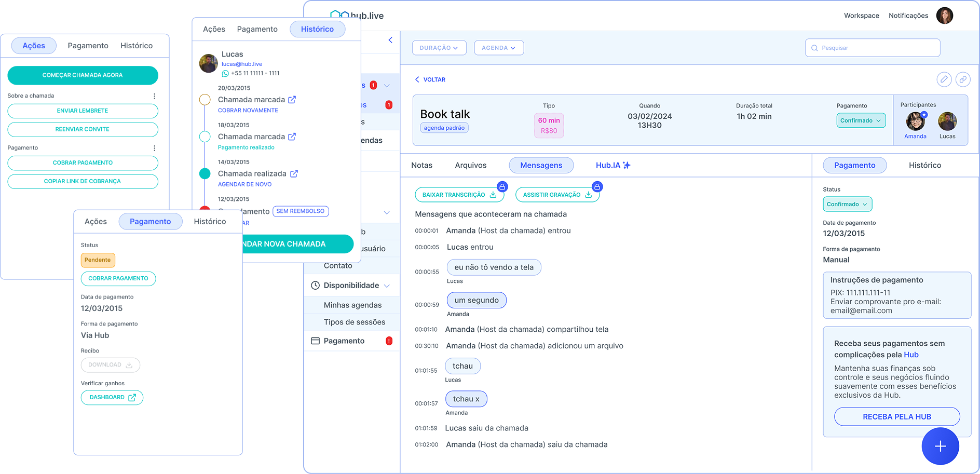Click the external link icon beside Chamada realizada
Image resolution: width=980 pixels, height=474 pixels.
293,173
